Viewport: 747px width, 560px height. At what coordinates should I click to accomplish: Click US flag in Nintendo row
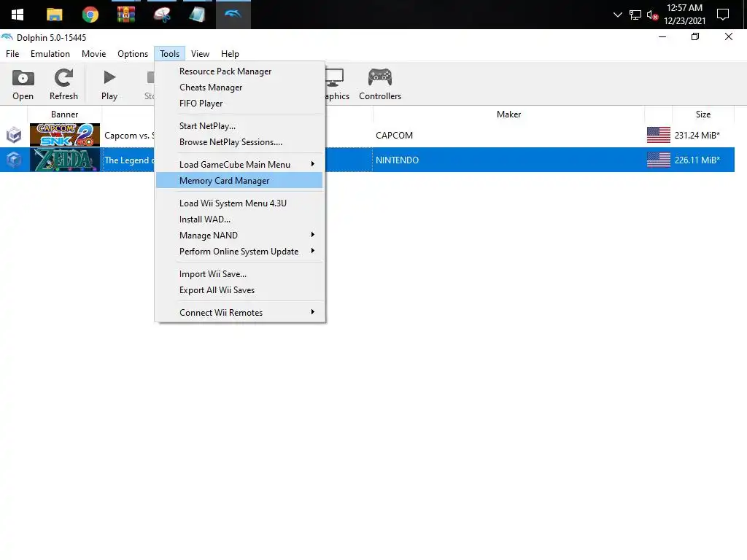659,160
